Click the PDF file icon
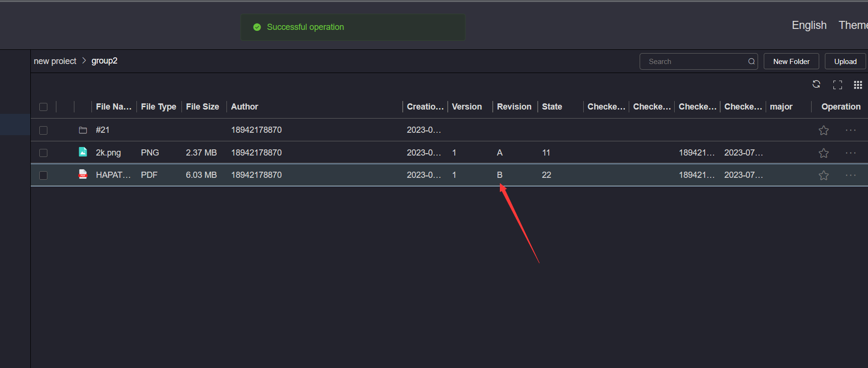 coord(83,174)
